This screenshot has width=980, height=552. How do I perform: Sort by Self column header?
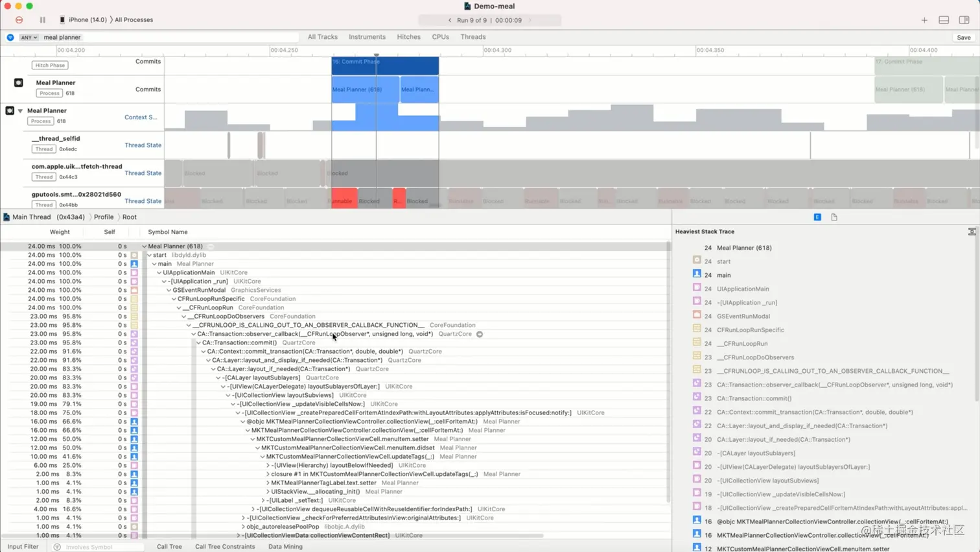coord(110,232)
